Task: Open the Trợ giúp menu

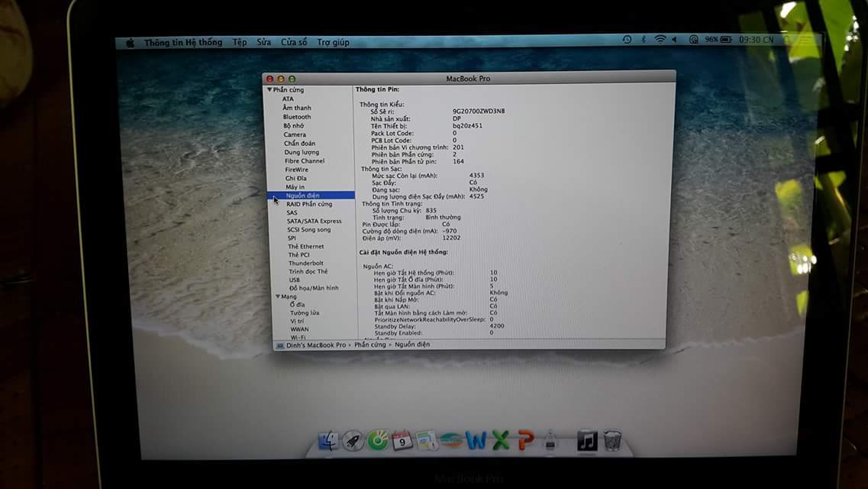Action: point(333,43)
